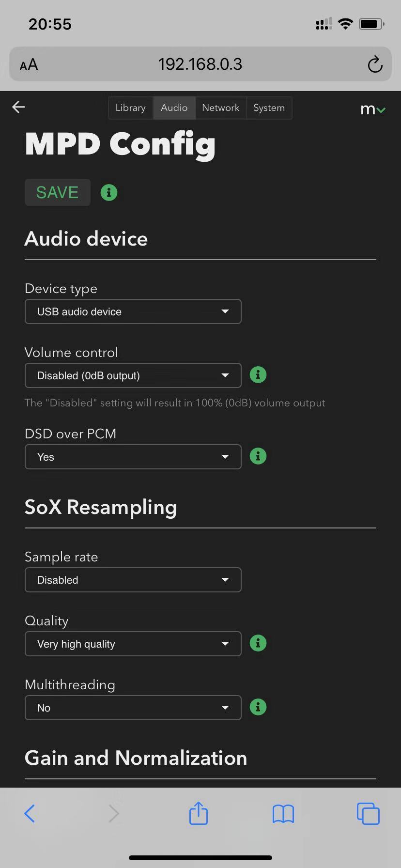Tap the Safari address bar
Image resolution: width=401 pixels, height=868 pixels.
point(200,64)
